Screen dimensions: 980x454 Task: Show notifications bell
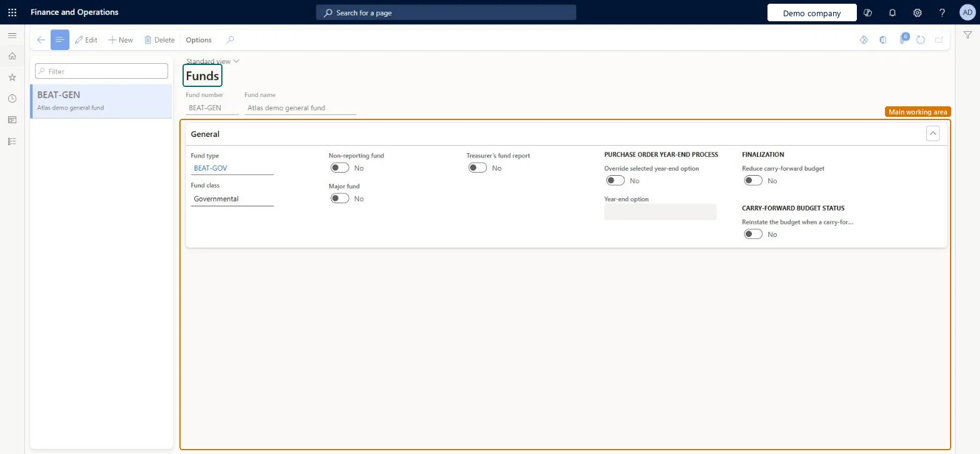(x=892, y=13)
